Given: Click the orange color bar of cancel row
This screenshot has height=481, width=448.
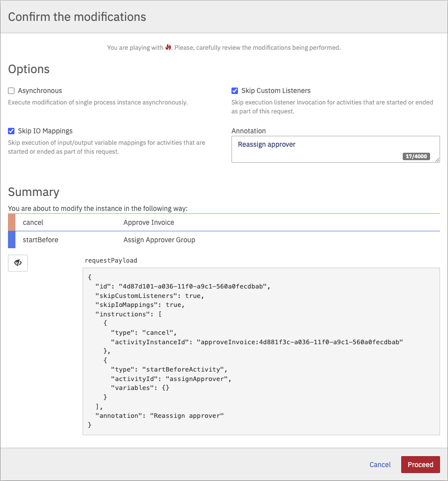Looking at the screenshot, I should pos(11,222).
